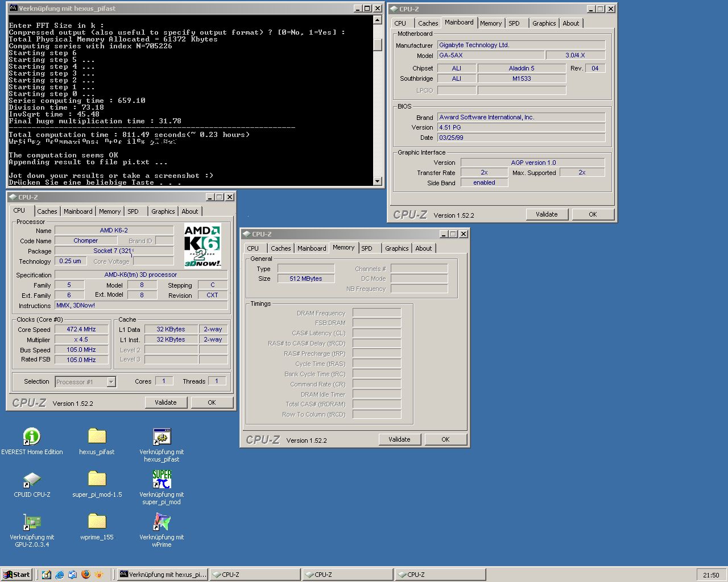The height and width of the screenshot is (582, 728).
Task: Click OK in the Processor CPU-Z window
Action: pos(212,402)
